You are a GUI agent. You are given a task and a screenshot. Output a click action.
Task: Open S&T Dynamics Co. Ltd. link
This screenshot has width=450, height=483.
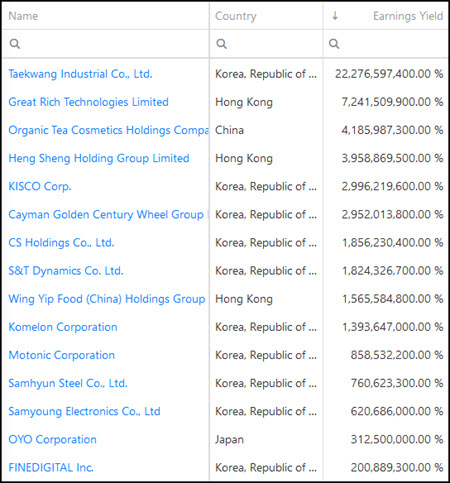[66, 271]
